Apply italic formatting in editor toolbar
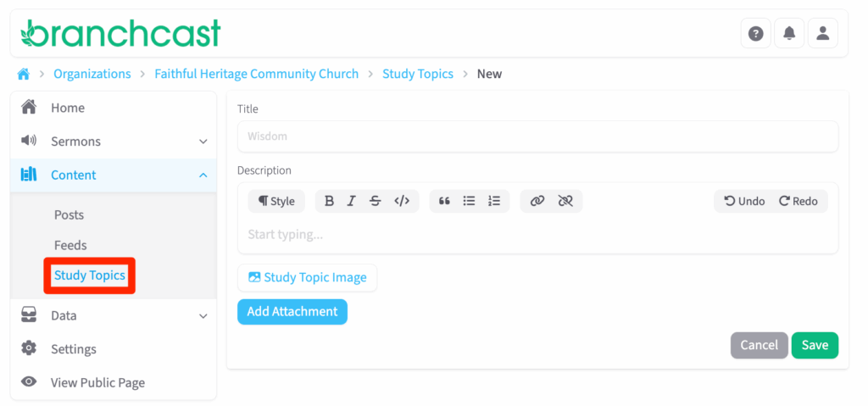The image size is (868, 406). 351,201
